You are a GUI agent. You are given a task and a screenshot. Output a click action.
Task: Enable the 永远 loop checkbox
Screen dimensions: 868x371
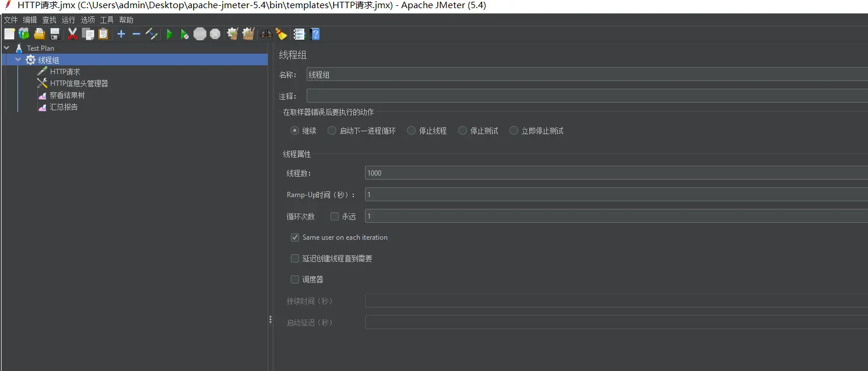pos(335,216)
